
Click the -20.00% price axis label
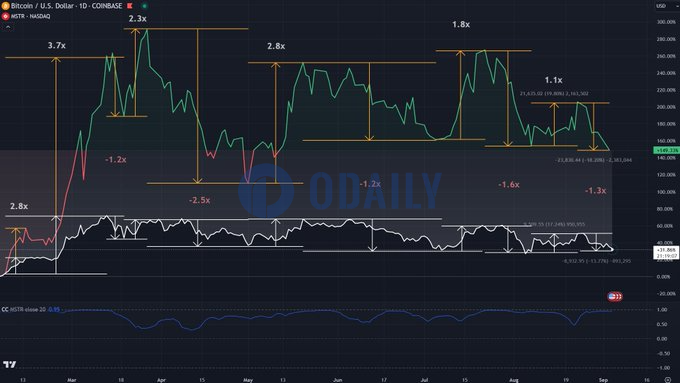pos(666,294)
